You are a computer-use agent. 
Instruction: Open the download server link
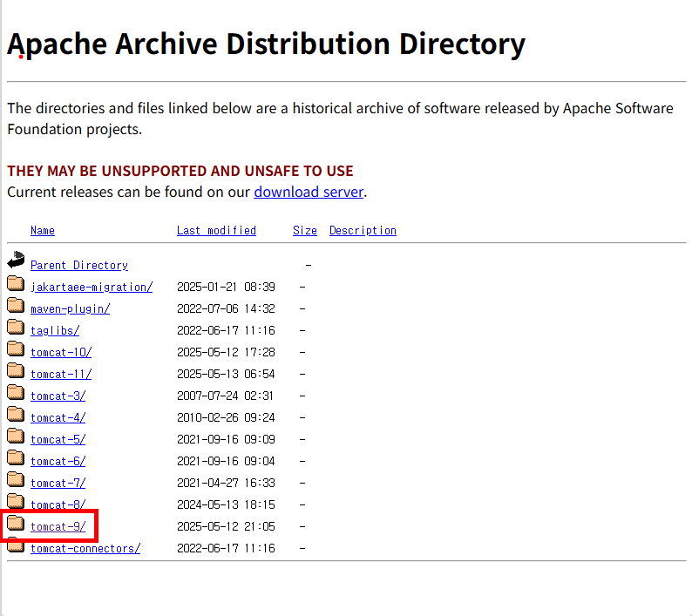pyautogui.click(x=309, y=192)
